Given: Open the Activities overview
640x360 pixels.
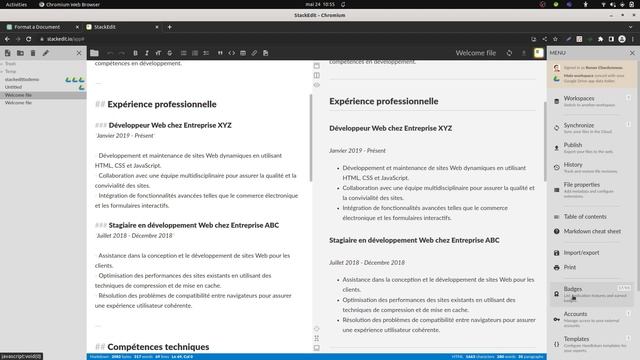Looking at the screenshot, I should (16, 4).
